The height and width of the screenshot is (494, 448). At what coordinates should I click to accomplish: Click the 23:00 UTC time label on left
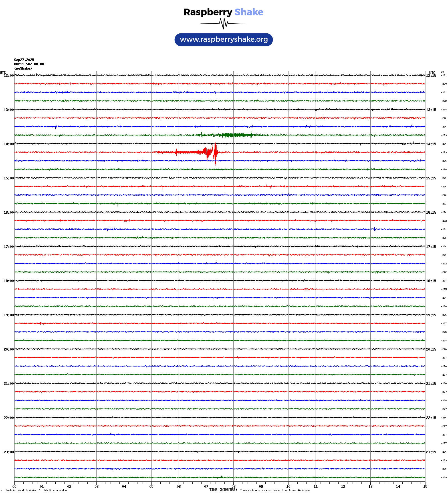coord(9,452)
